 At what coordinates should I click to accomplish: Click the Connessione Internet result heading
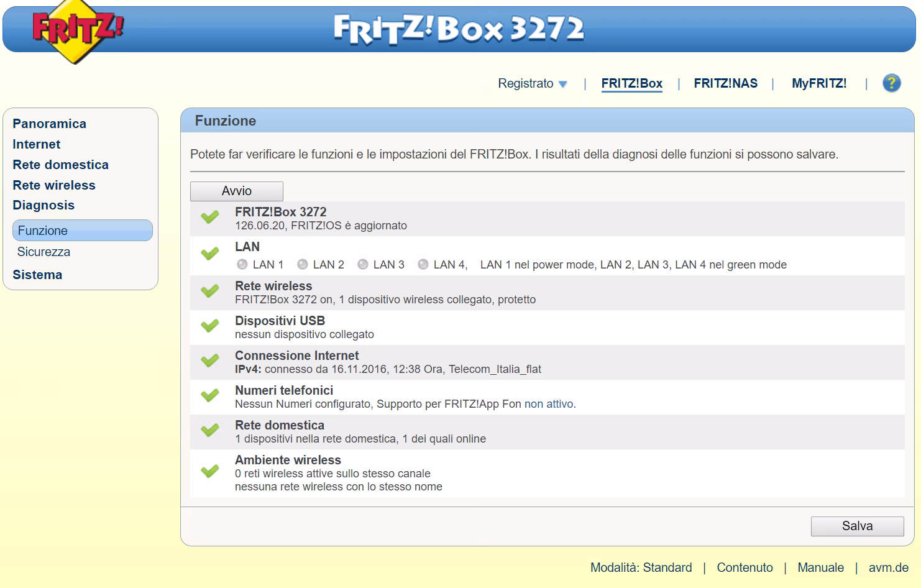(297, 356)
